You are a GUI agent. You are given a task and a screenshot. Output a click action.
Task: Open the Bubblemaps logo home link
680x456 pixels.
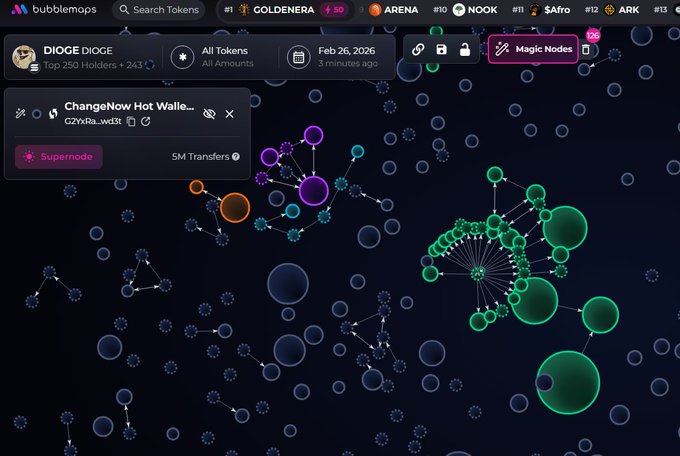click(x=53, y=9)
